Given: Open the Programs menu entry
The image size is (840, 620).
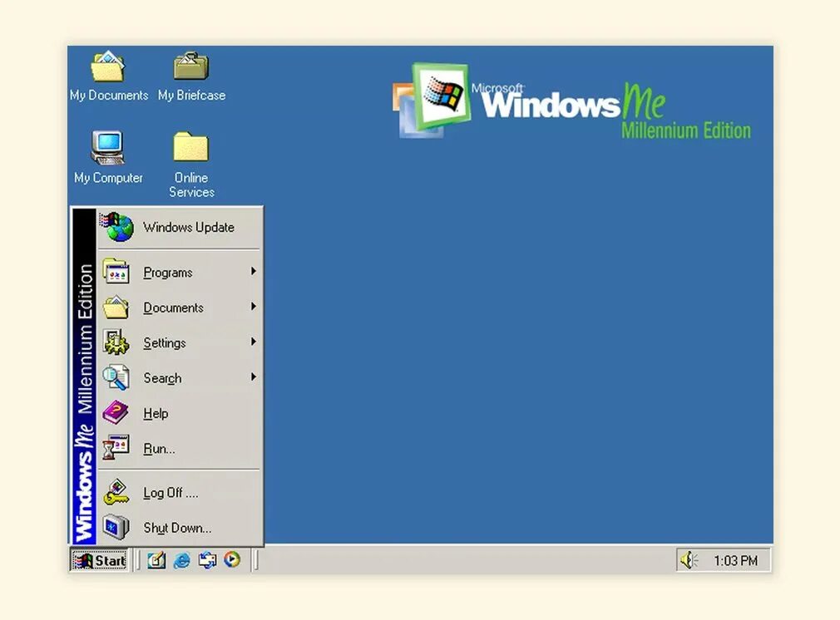Looking at the screenshot, I should [x=180, y=272].
